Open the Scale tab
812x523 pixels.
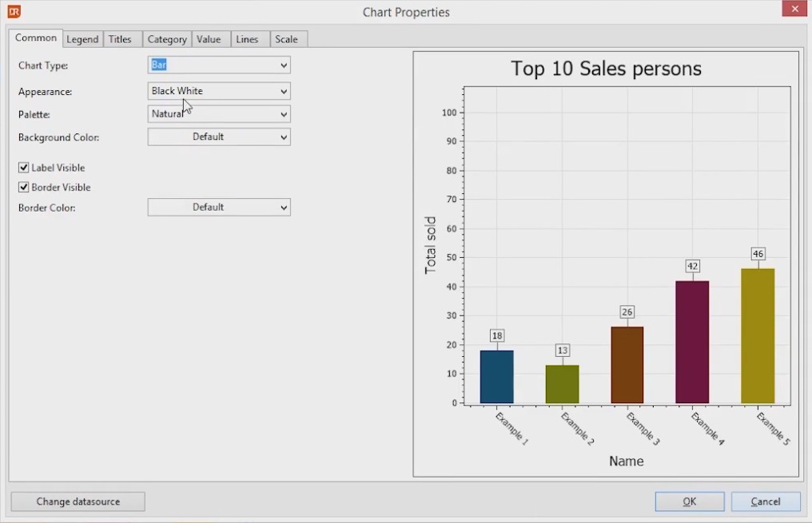pos(286,39)
